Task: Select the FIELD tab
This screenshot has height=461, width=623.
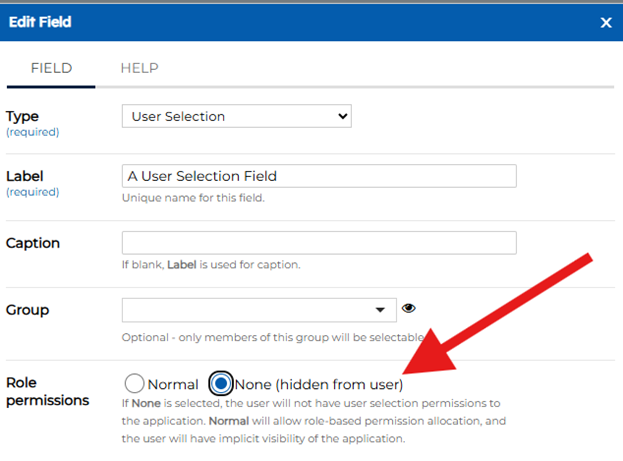Action: [51, 68]
